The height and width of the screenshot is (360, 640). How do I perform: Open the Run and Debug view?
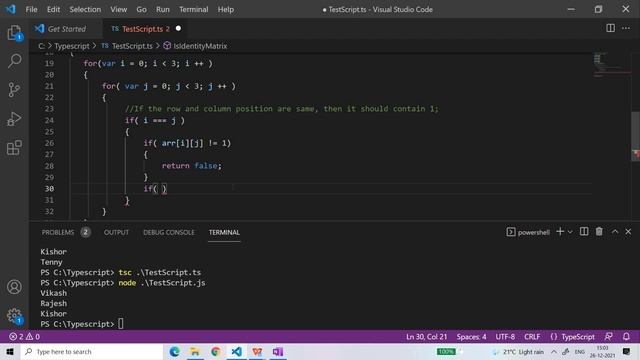[14, 119]
